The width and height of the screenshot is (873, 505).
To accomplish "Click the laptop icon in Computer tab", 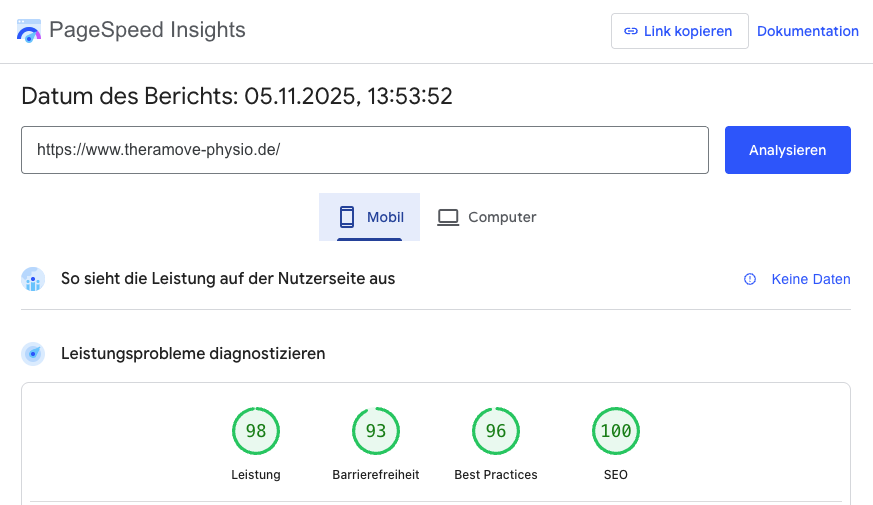I will click(448, 217).
